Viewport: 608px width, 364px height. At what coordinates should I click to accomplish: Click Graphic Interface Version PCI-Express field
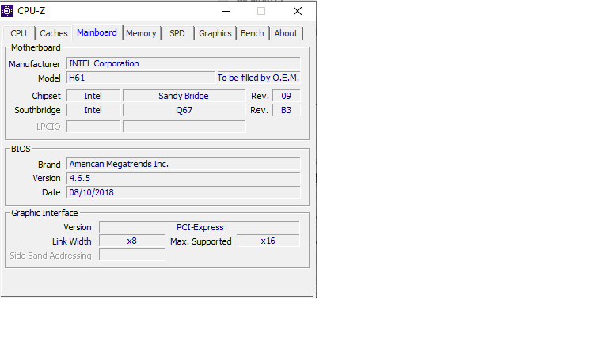[199, 227]
